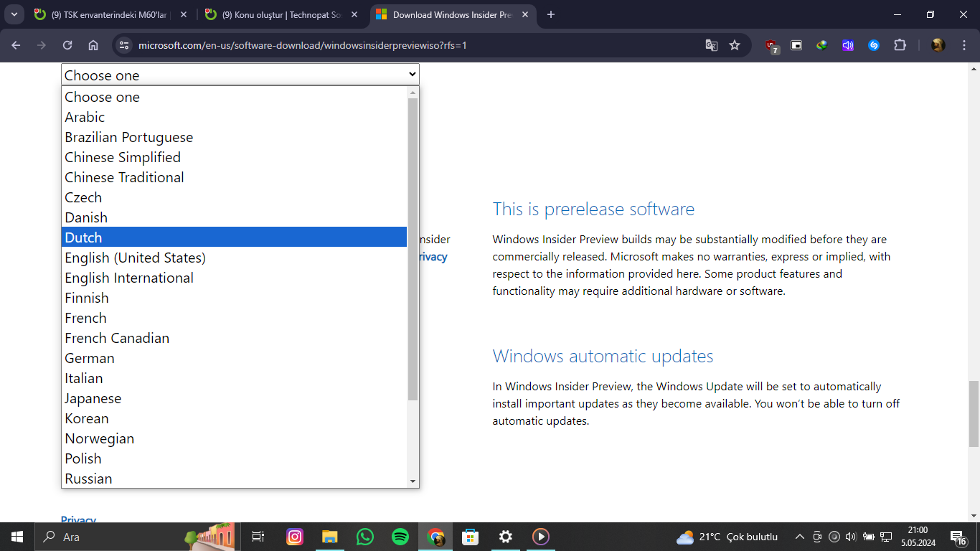Open Spotify from the taskbar
The height and width of the screenshot is (551, 980).
click(400, 537)
